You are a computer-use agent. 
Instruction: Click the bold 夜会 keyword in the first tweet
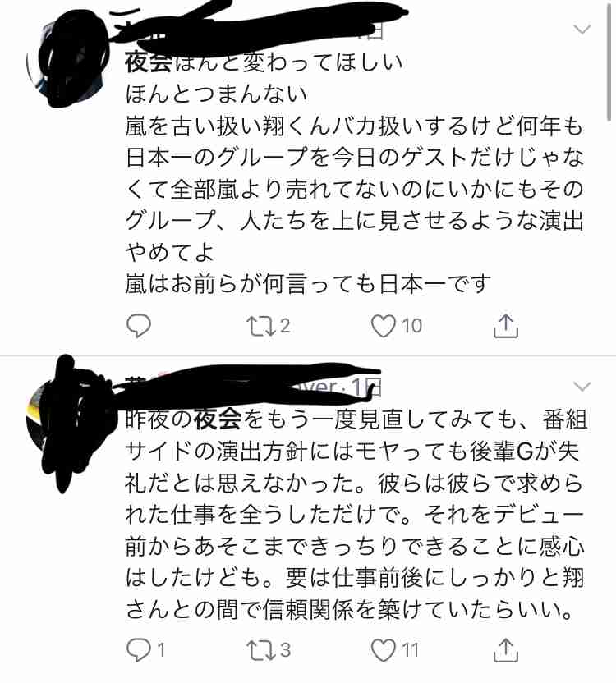click(149, 63)
